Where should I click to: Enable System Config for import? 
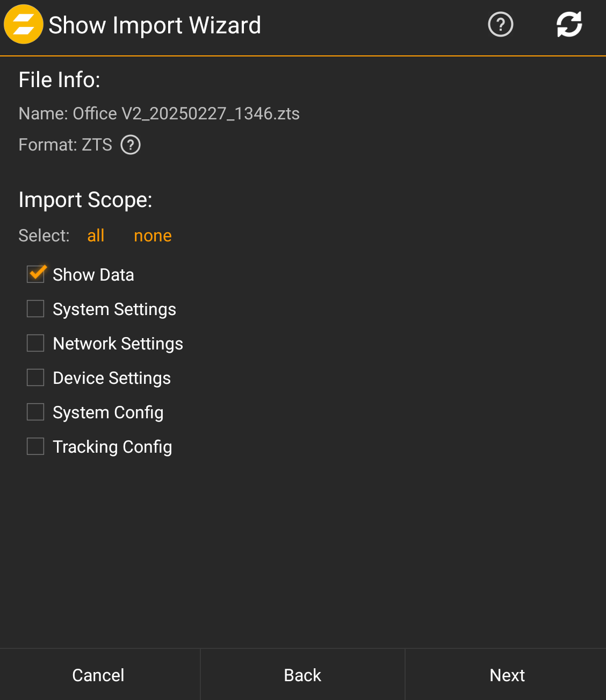click(35, 412)
